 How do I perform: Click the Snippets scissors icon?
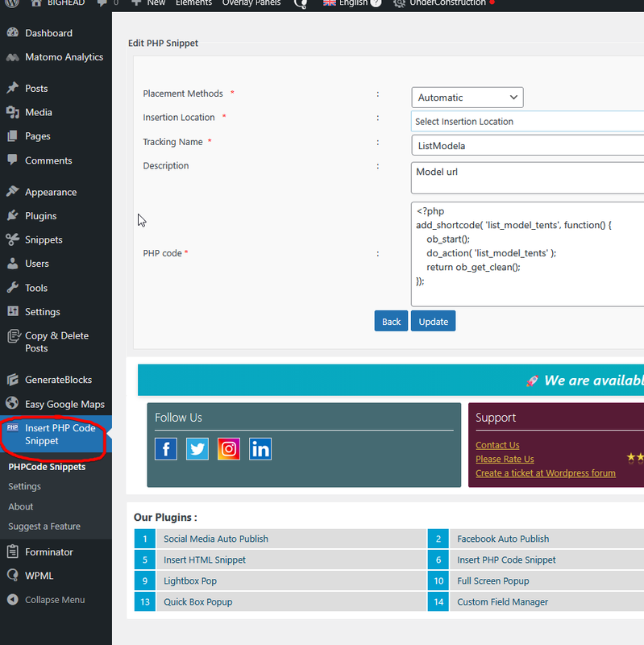tap(13, 239)
